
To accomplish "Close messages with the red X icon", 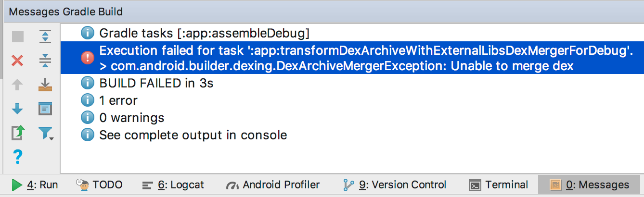I will tap(17, 61).
